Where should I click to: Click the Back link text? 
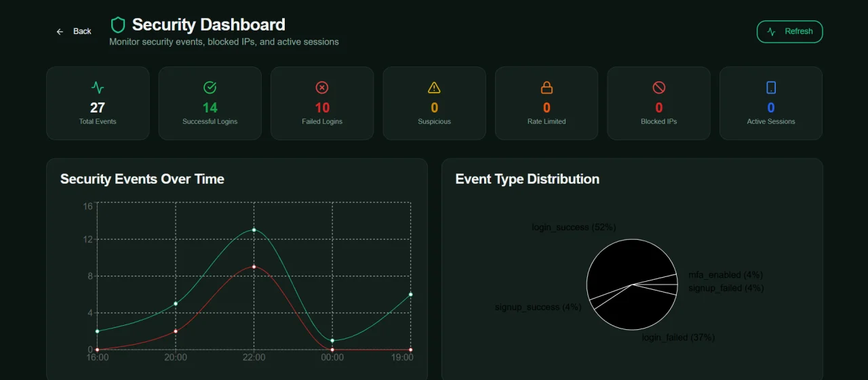point(82,32)
